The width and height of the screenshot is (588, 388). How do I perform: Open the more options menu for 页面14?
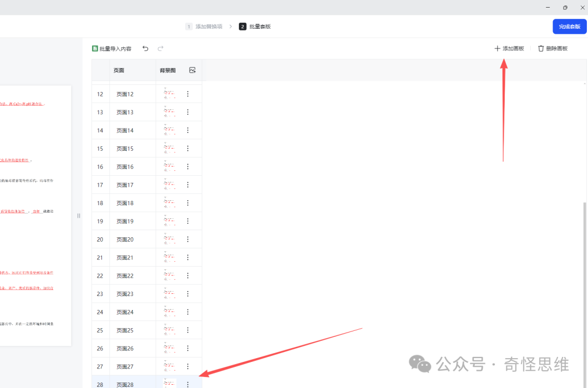pyautogui.click(x=188, y=131)
